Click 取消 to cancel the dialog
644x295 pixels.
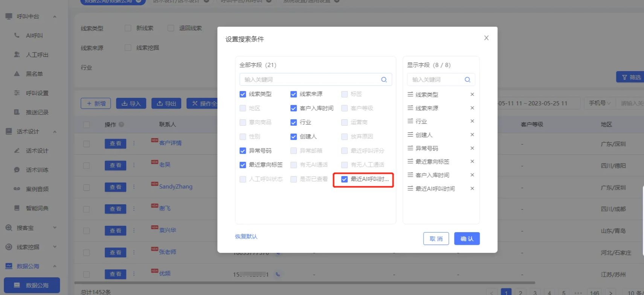(x=436, y=239)
